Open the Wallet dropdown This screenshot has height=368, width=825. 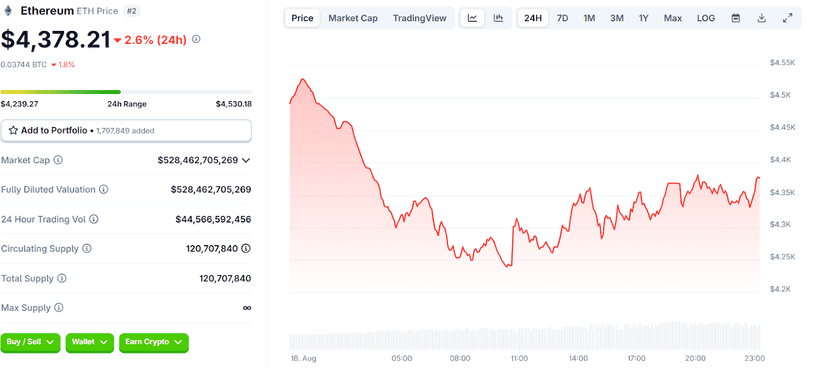point(89,342)
